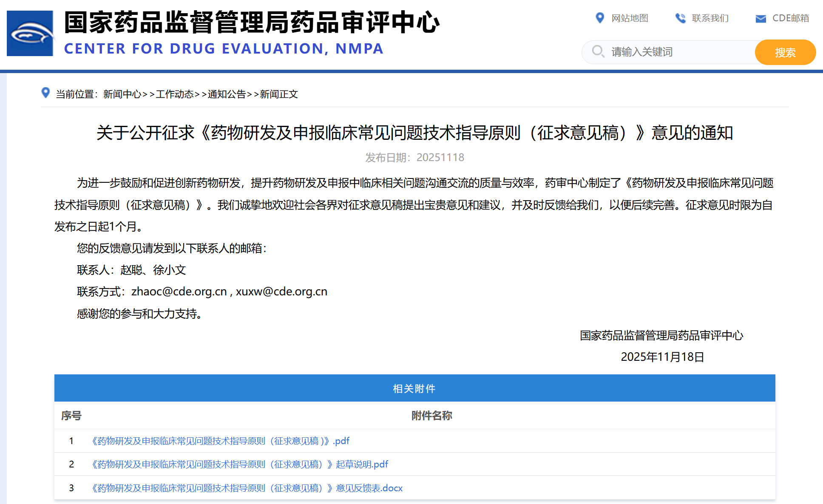Open the 联系我们 link
Image resolution: width=823 pixels, height=504 pixels.
tap(710, 18)
